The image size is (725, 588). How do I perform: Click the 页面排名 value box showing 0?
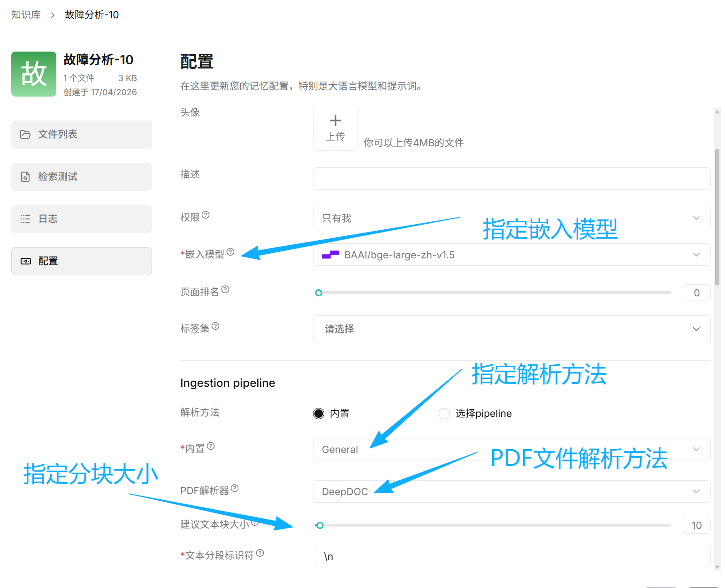coord(696,293)
